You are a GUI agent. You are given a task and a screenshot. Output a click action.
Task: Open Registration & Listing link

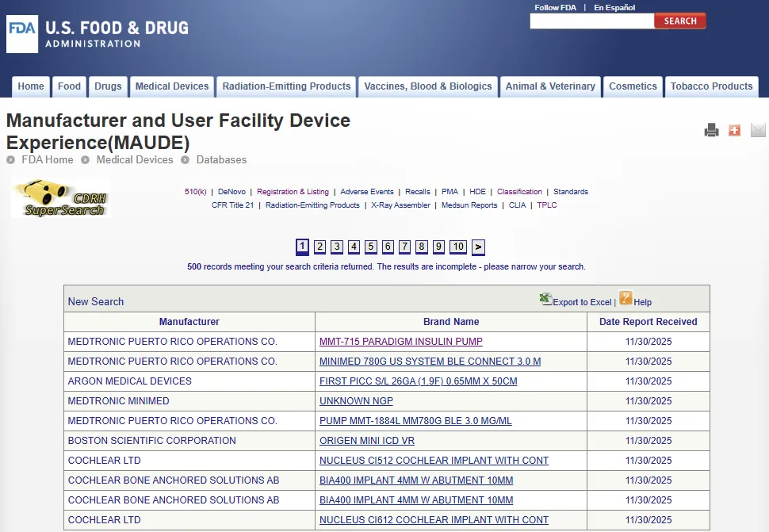point(293,192)
